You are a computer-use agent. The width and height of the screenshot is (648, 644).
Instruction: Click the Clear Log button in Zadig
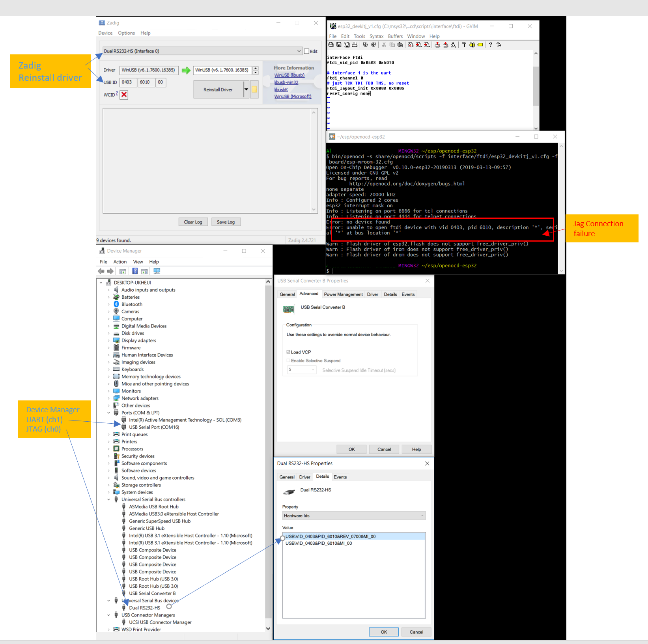click(193, 222)
